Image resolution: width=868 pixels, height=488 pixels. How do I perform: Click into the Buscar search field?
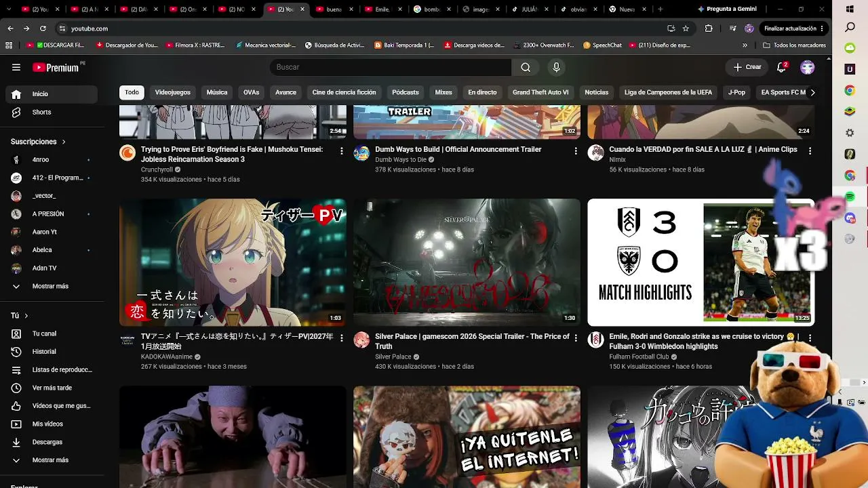point(391,67)
